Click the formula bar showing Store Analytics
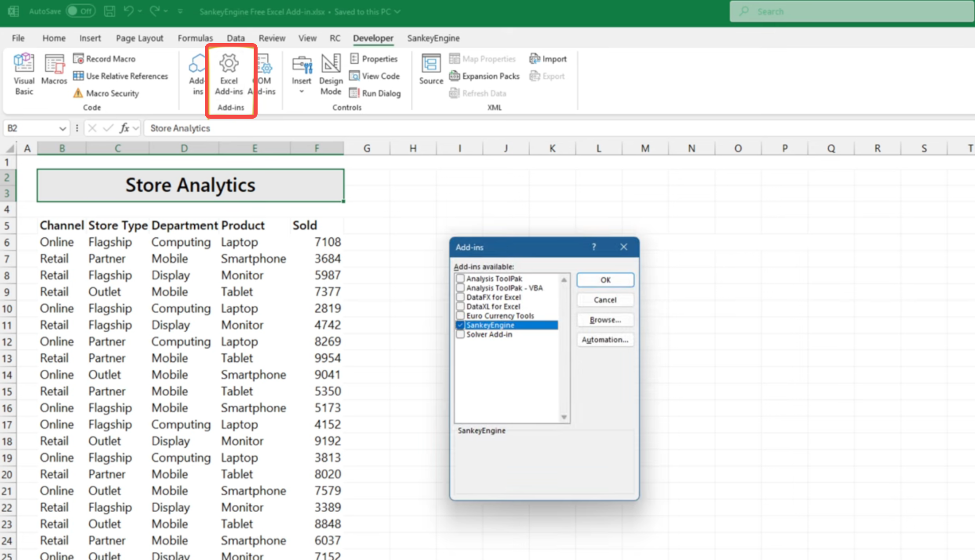Image resolution: width=975 pixels, height=560 pixels. 558,128
